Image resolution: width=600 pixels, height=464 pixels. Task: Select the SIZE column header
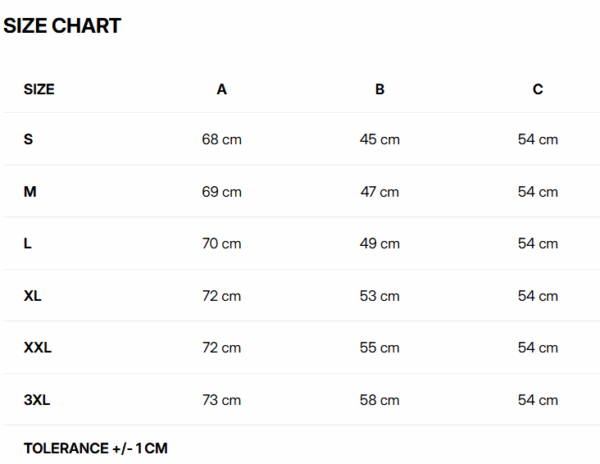point(39,89)
